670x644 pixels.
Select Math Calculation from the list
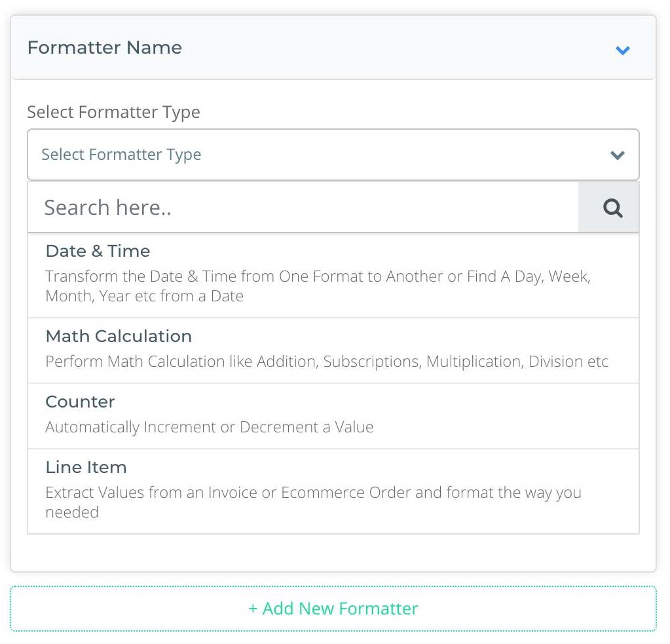[x=333, y=351]
